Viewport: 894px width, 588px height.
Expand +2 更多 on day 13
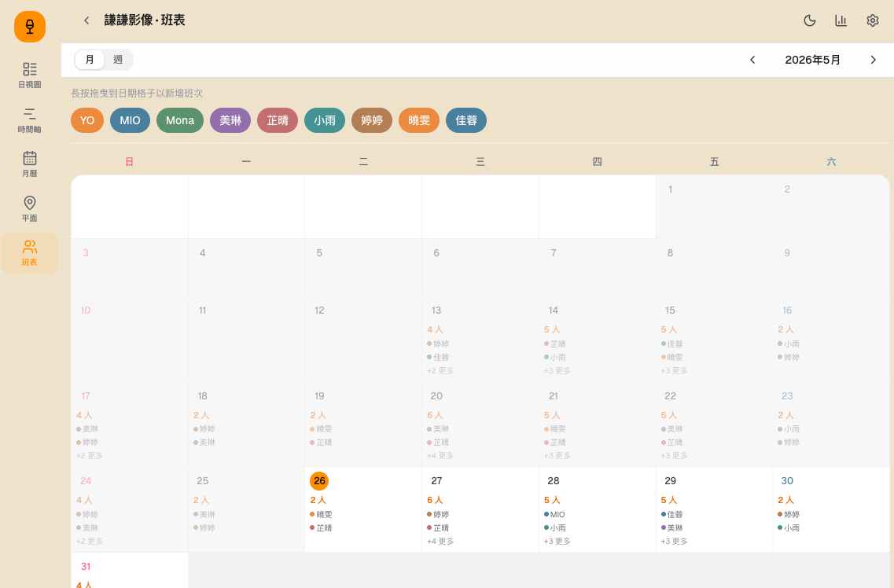click(x=440, y=371)
